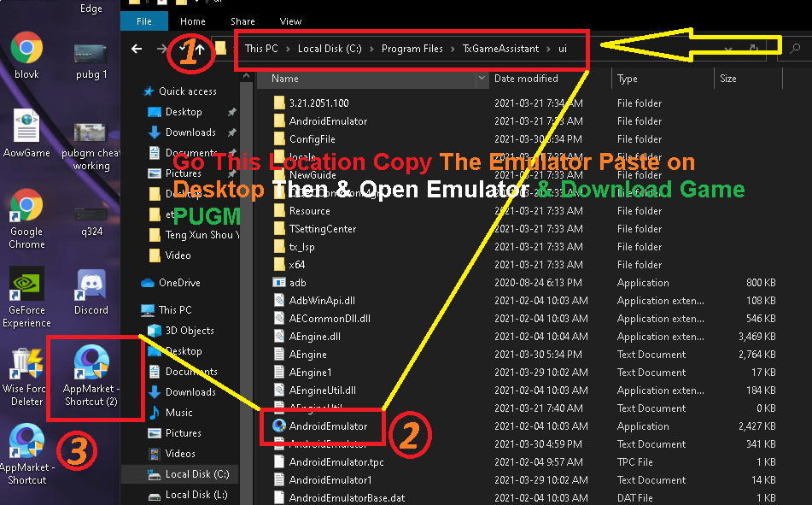Open Teng Xun Shou folder in sidebar

tap(194, 235)
